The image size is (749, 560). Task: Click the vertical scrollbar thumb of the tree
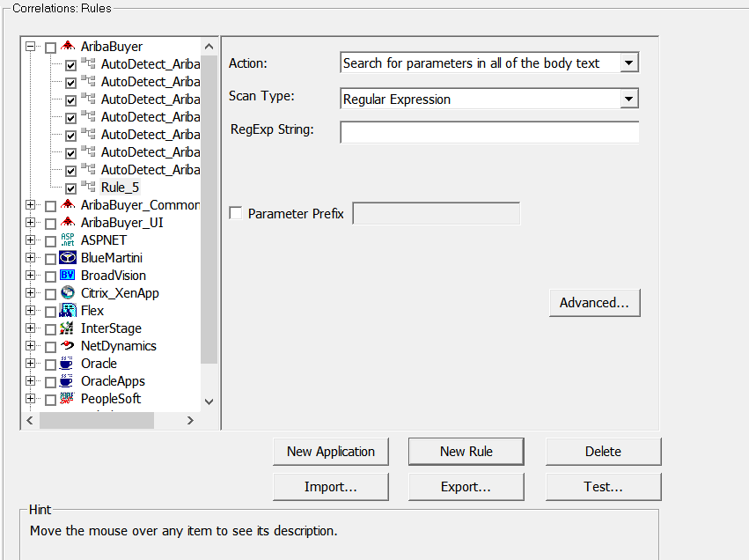pos(209,210)
